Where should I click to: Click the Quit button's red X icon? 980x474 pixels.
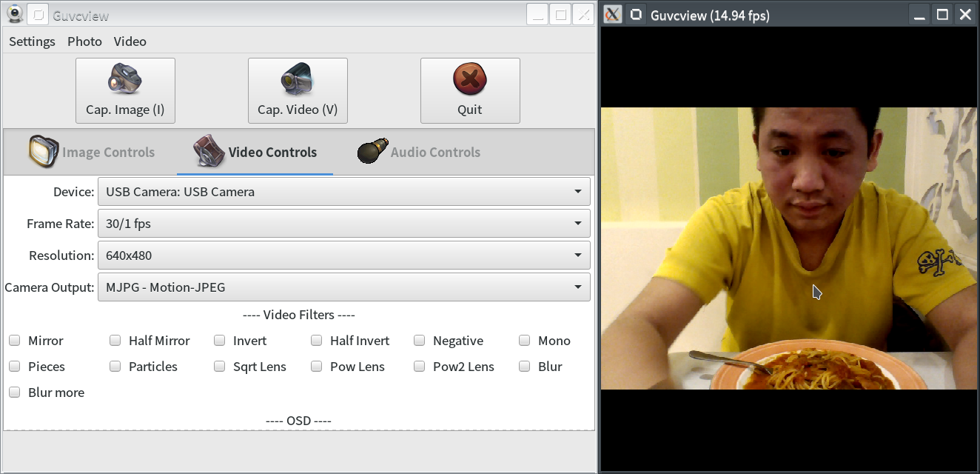tap(469, 77)
